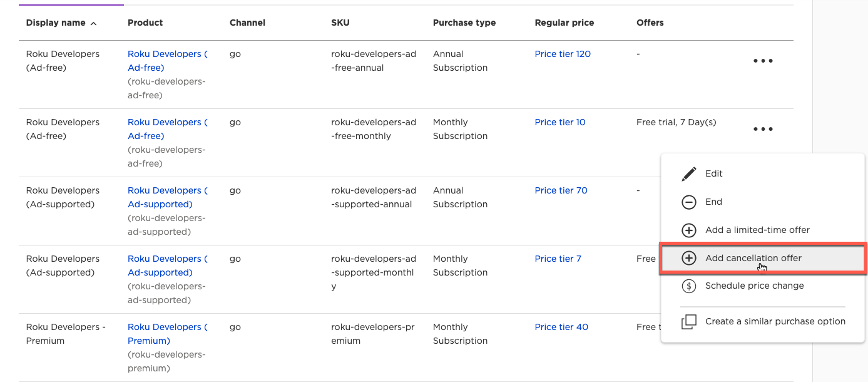Image resolution: width=868 pixels, height=382 pixels.
Task: Click the Regular price column header
Action: 564,23
